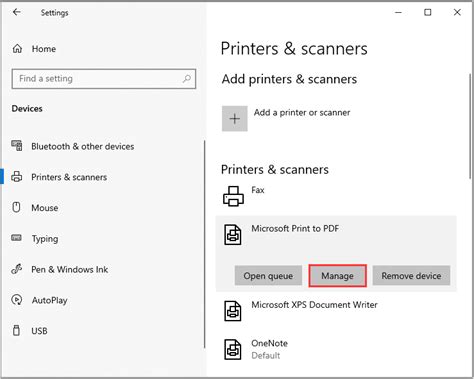Open Bluetooth & other devices page

point(83,146)
